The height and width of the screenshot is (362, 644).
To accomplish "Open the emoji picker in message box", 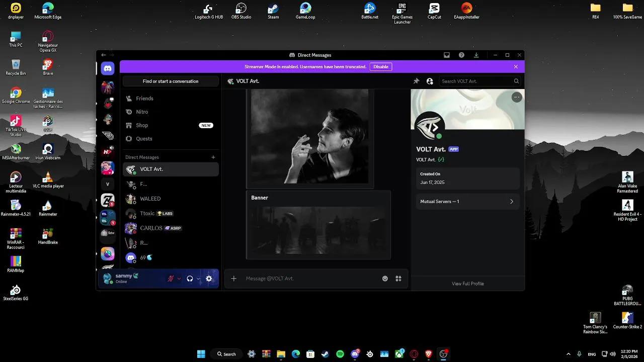I will [x=385, y=279].
